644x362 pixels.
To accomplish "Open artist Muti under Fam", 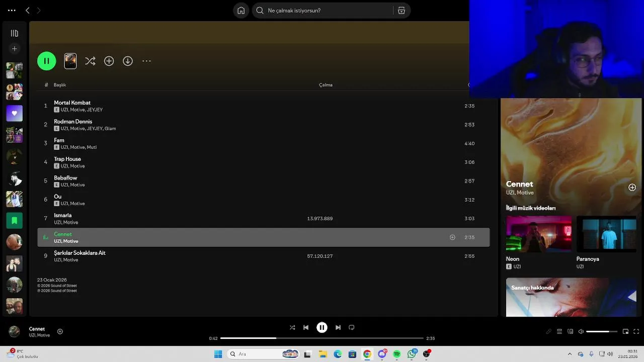I will (x=92, y=147).
